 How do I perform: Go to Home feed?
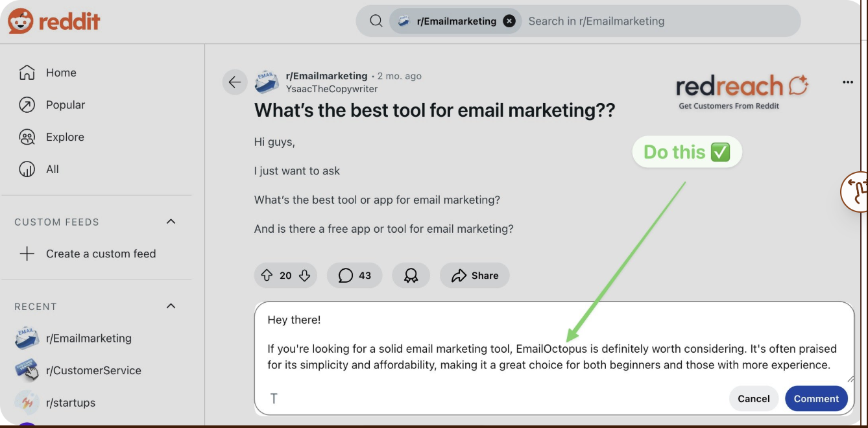click(x=61, y=73)
